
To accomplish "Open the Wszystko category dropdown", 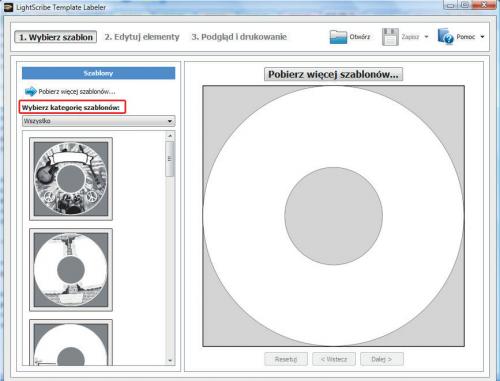I will [99, 121].
